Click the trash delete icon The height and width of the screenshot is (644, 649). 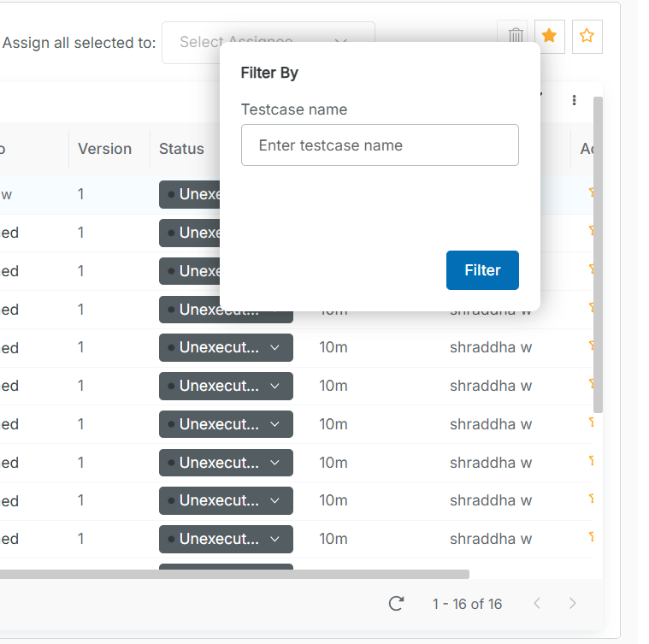[516, 36]
